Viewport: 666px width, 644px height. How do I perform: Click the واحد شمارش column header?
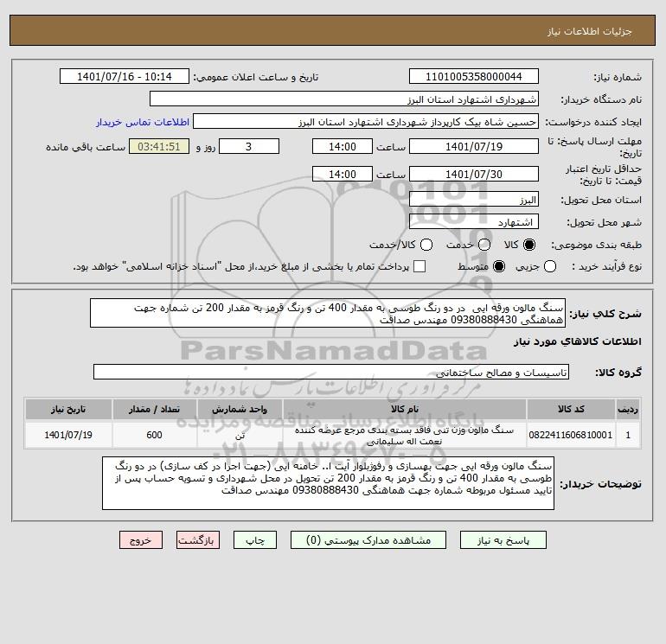click(x=240, y=409)
